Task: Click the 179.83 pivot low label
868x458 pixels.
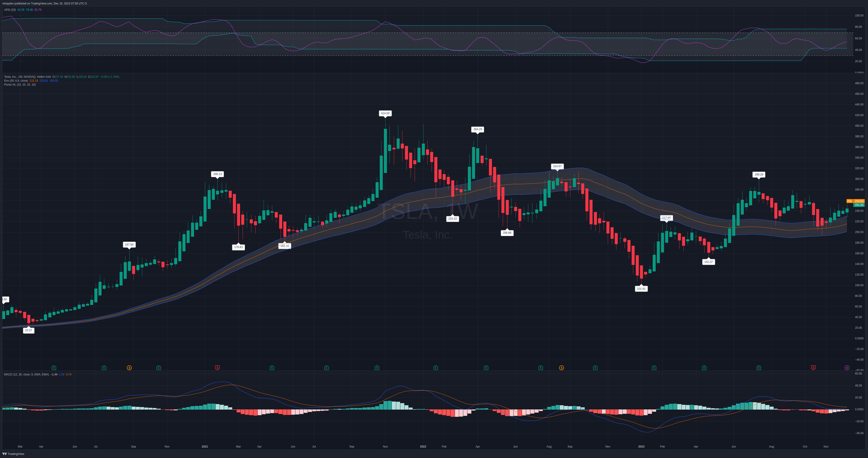Action: [x=239, y=247]
